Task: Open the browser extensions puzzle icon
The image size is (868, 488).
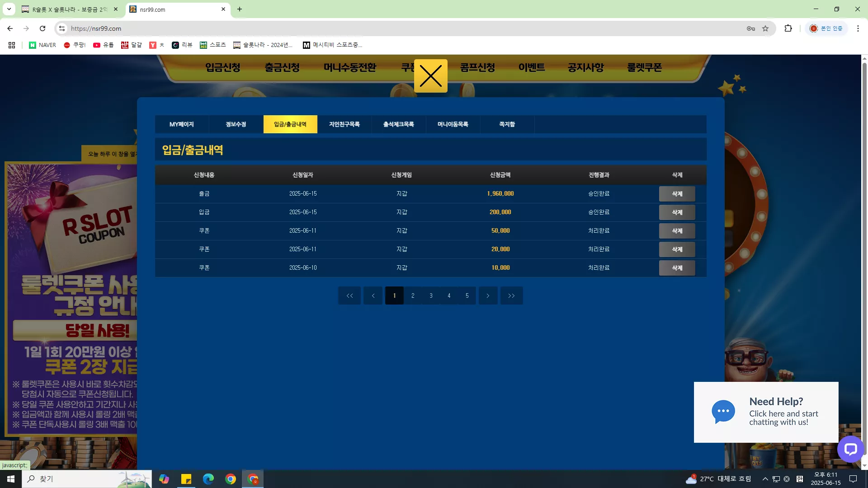Action: pos(788,28)
